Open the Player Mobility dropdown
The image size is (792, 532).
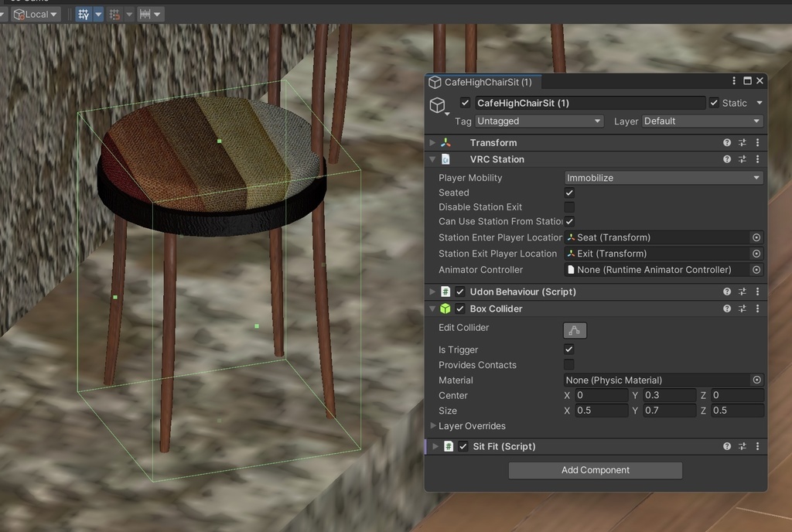tap(663, 177)
